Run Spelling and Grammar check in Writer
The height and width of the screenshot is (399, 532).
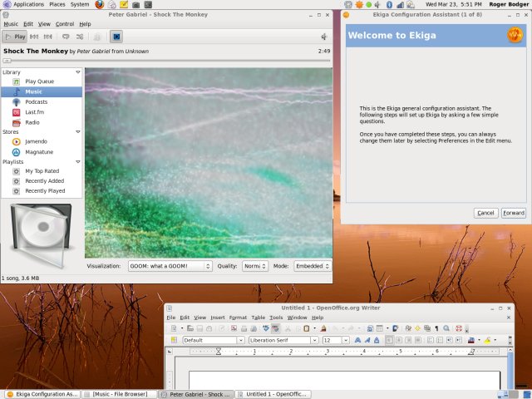[266, 328]
